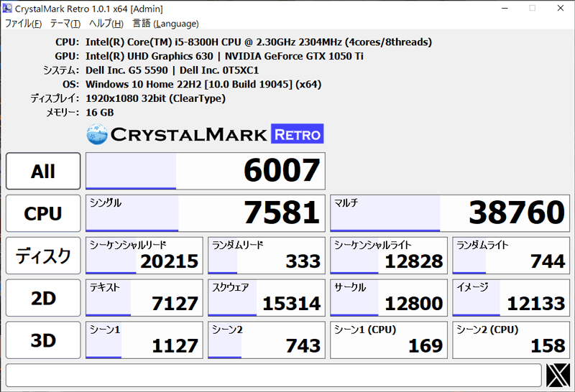Click the シーケンシャルリード score 20215
The image size is (575, 392).
(144, 256)
